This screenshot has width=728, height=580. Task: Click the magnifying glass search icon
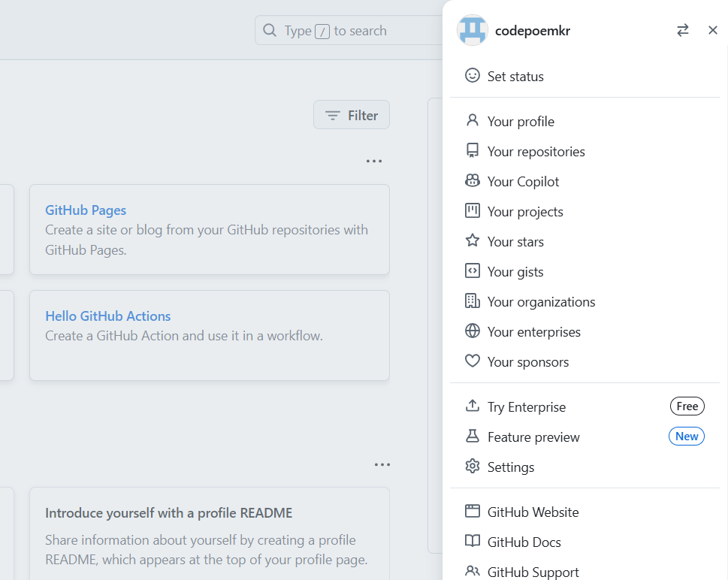coord(269,31)
